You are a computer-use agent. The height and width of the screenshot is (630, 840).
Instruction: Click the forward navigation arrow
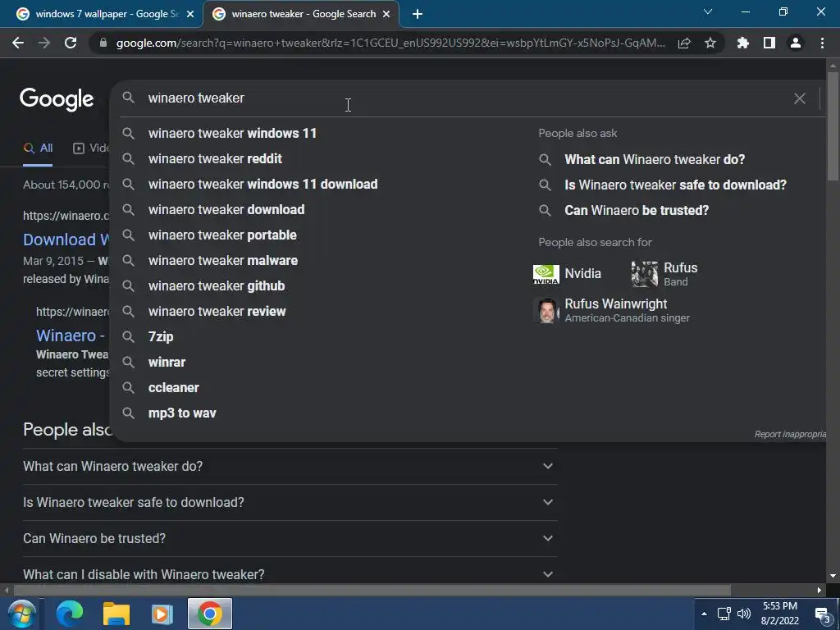click(x=44, y=43)
